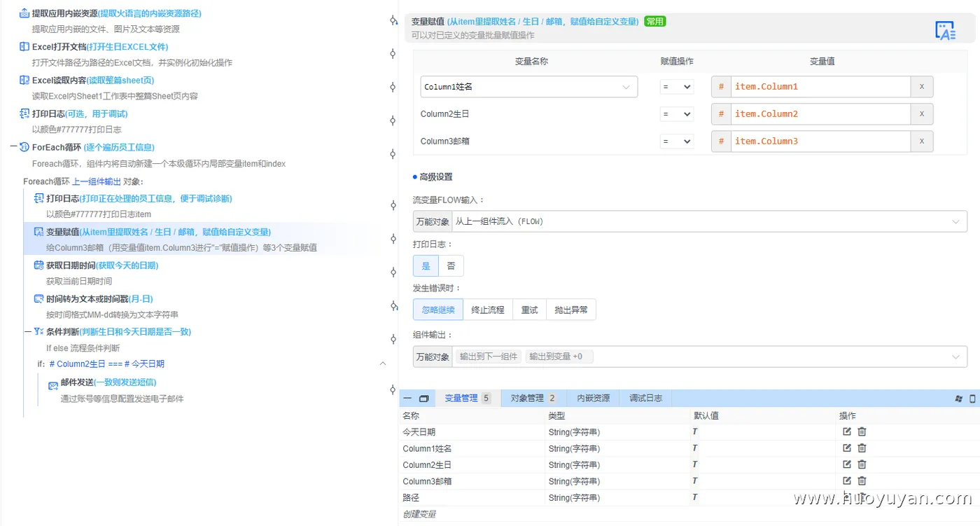Image resolution: width=980 pixels, height=526 pixels.
Task: Open the operator dropdown for Column3邮箱
Action: coord(677,141)
